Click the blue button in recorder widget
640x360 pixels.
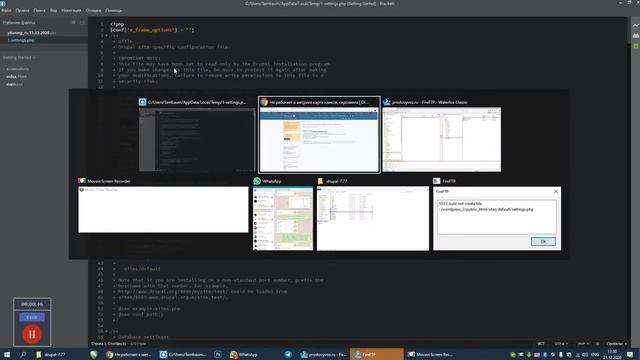32,317
